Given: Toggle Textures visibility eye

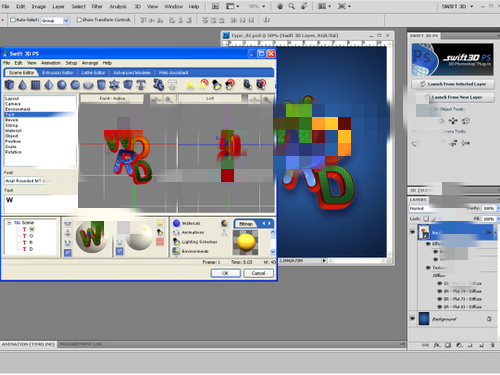Looking at the screenshot, I should 428,268.
